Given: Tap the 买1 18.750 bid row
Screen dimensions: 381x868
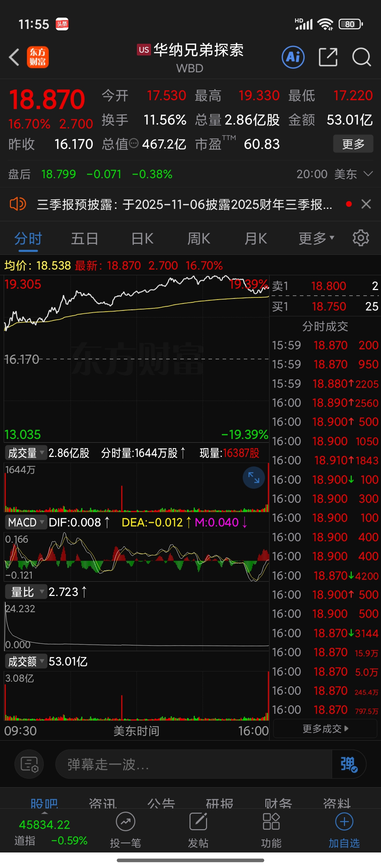Looking at the screenshot, I should click(325, 306).
